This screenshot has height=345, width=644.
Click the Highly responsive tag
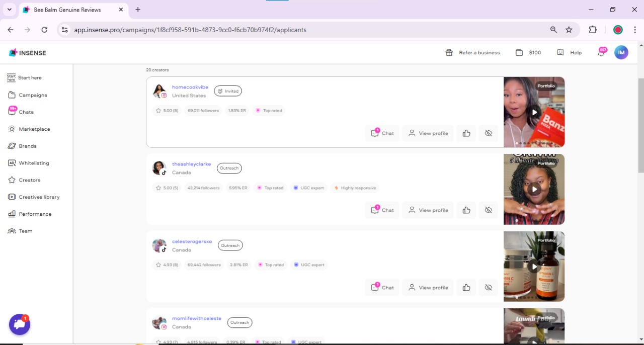355,188
